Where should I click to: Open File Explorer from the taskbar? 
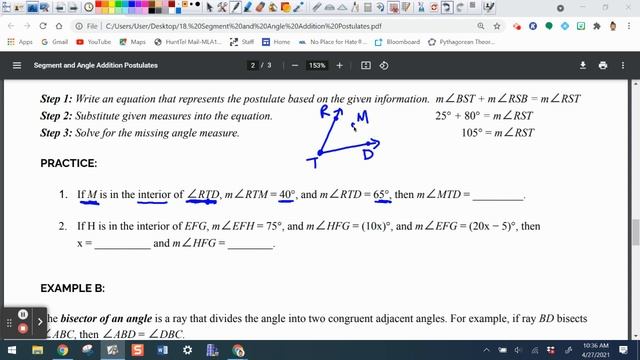pos(38,350)
